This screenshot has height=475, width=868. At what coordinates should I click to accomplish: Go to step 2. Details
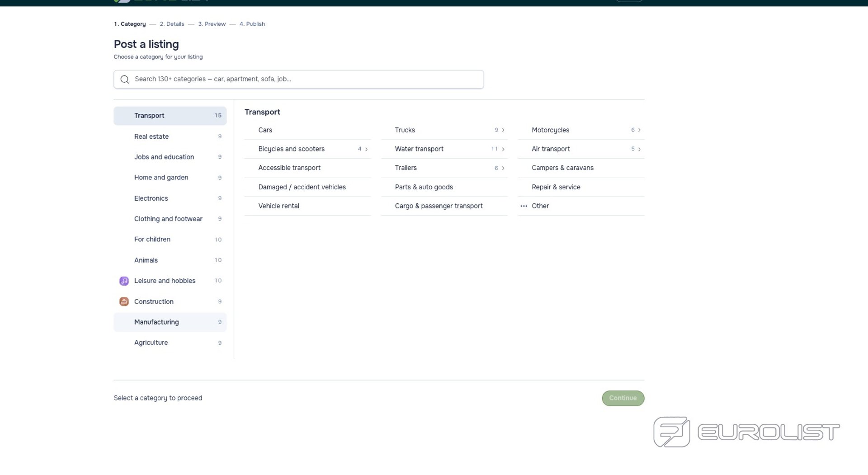click(172, 24)
